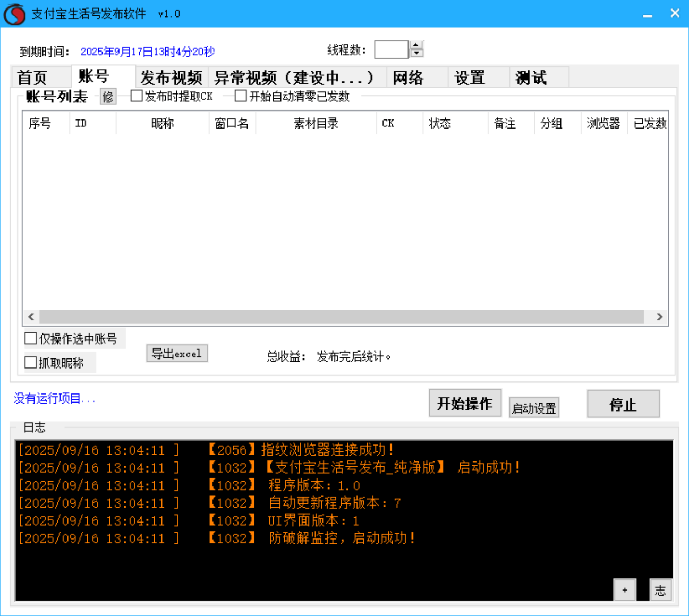Open 启动设置
The image size is (689, 616).
click(x=533, y=407)
